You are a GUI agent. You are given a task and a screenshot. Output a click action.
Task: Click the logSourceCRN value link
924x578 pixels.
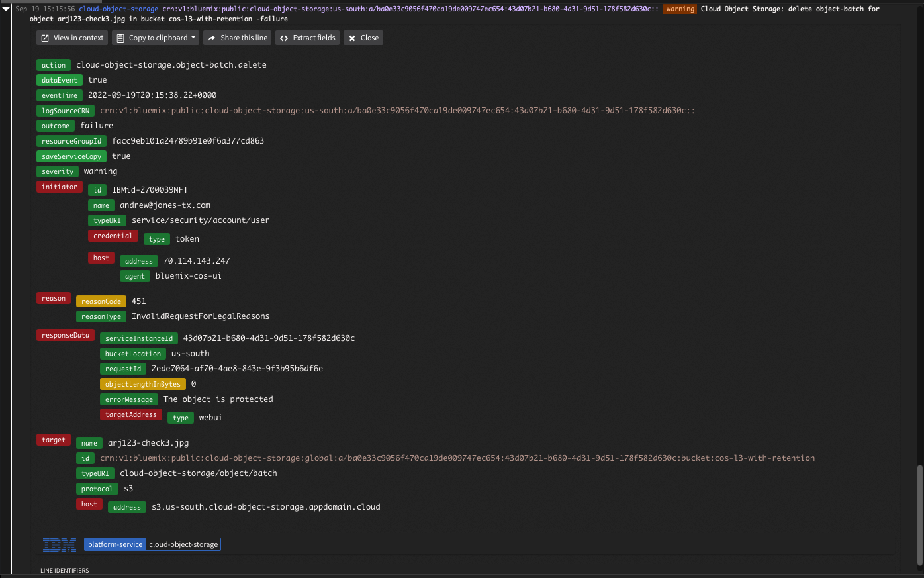pyautogui.click(x=397, y=111)
